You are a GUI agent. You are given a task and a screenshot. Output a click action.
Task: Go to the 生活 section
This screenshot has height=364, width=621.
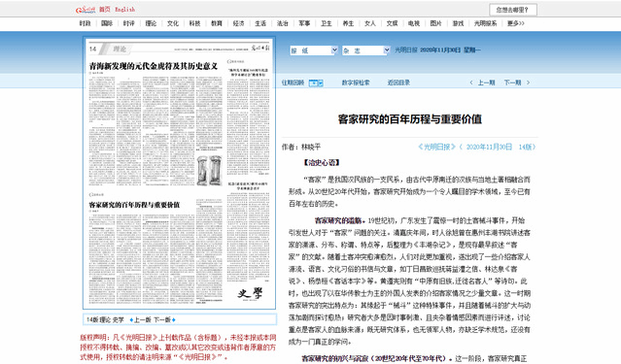(x=260, y=23)
